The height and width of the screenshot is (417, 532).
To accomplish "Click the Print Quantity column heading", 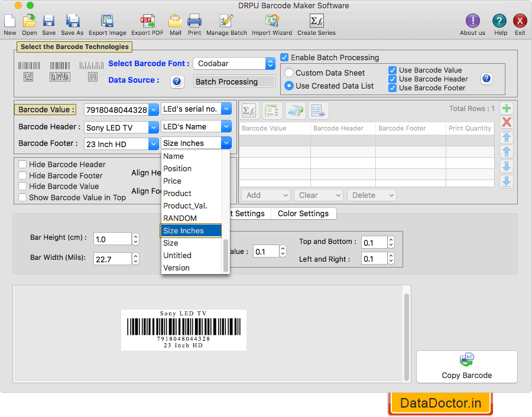I will [470, 128].
